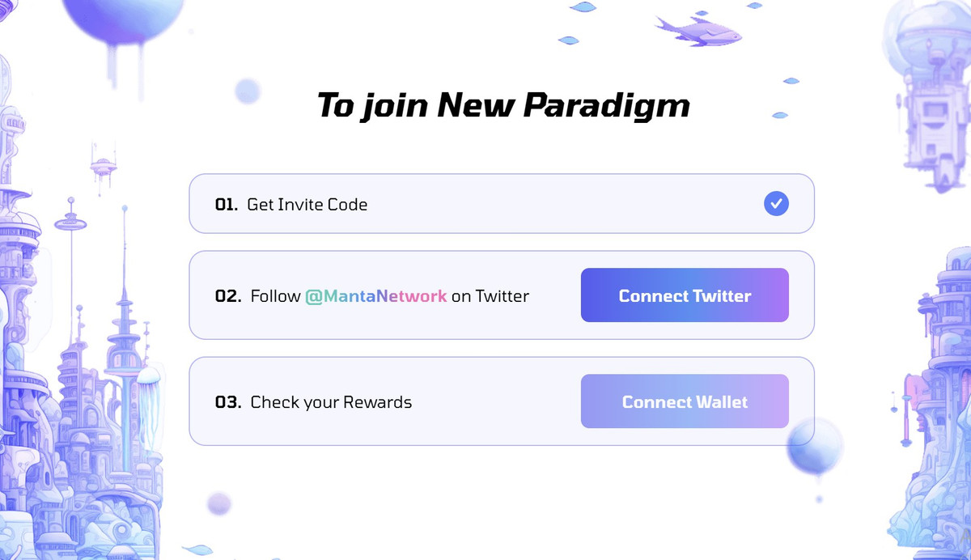This screenshot has width=971, height=560.
Task: Click the 01. step number
Action: pos(226,205)
